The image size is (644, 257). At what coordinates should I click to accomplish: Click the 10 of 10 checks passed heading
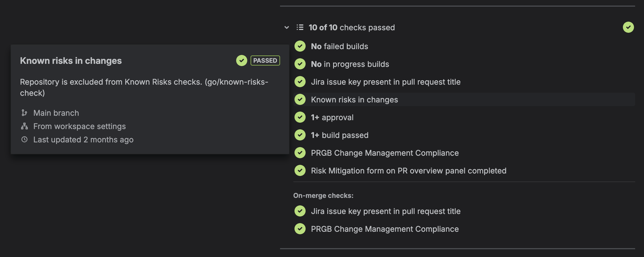351,27
